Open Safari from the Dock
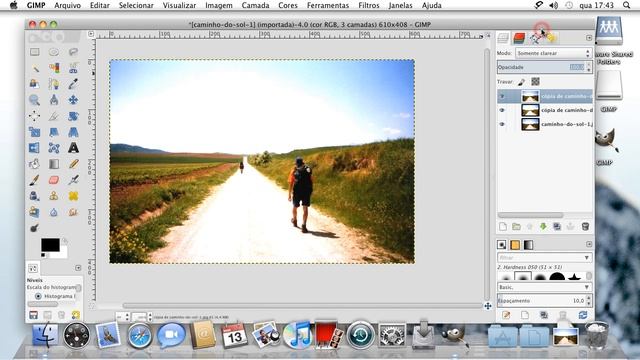Image resolution: width=640 pixels, height=360 pixels. tap(139, 336)
